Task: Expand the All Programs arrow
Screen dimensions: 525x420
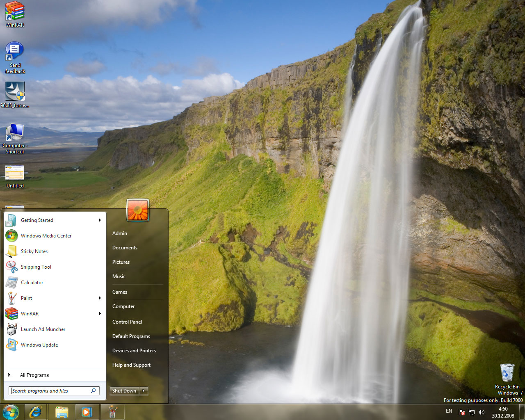Action: [x=9, y=375]
